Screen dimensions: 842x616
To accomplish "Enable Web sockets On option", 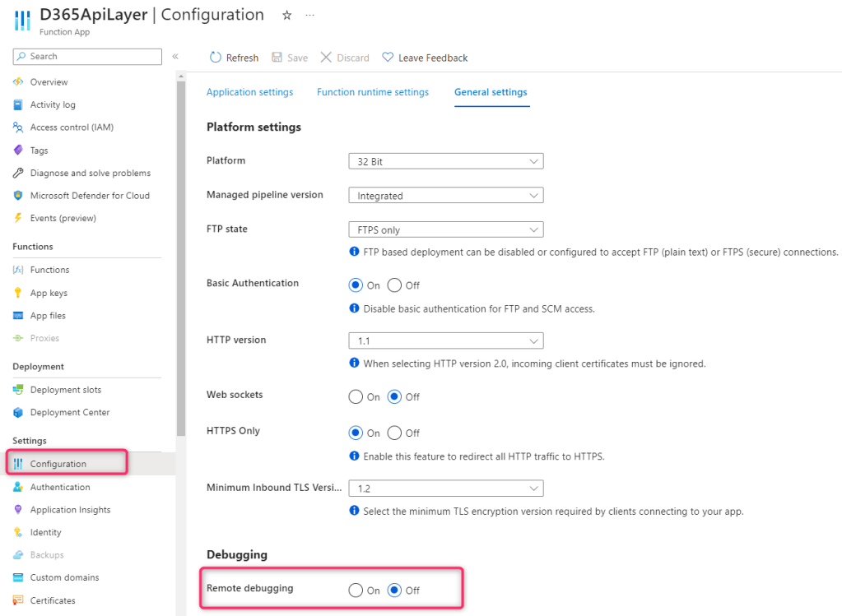I will 356,397.
